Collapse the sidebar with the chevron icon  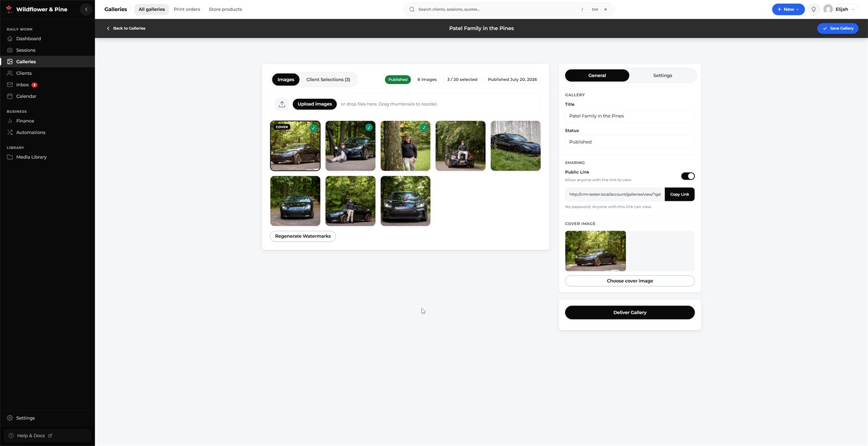pyautogui.click(x=86, y=9)
